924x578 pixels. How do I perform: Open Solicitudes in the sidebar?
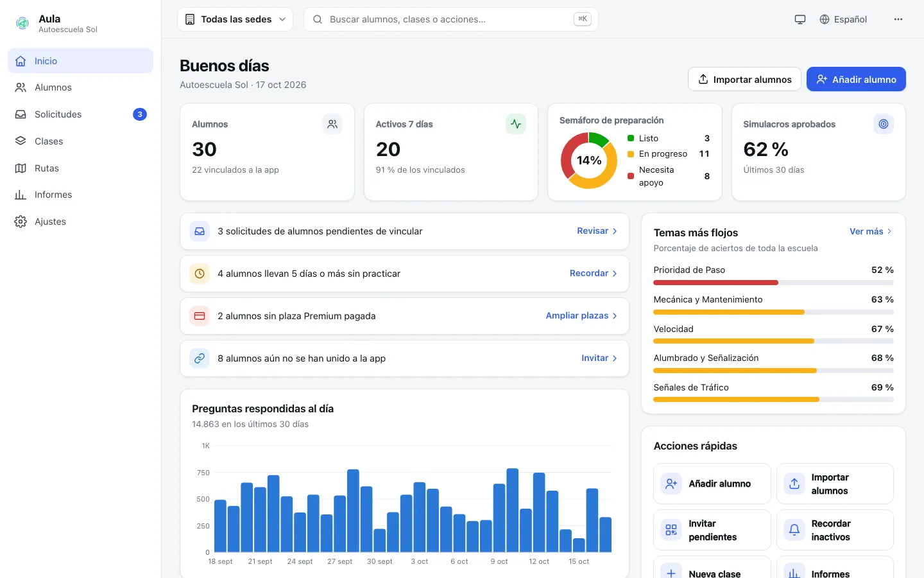pos(80,114)
